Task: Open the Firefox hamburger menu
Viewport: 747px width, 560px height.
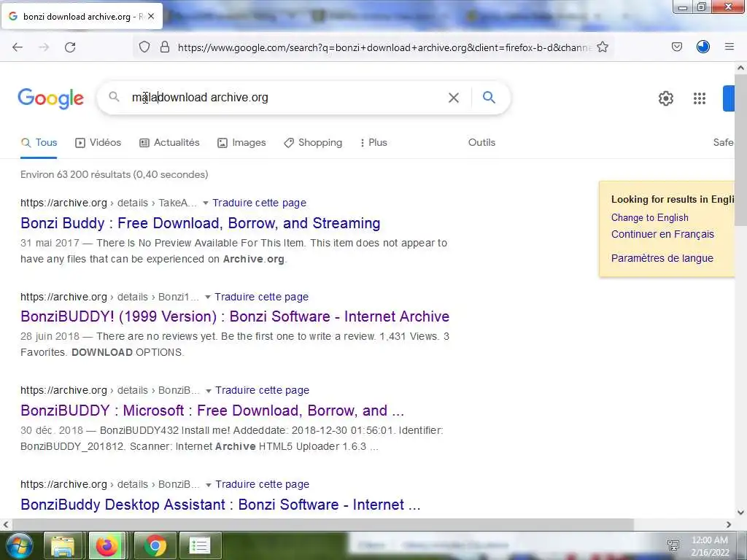Action: click(x=729, y=47)
